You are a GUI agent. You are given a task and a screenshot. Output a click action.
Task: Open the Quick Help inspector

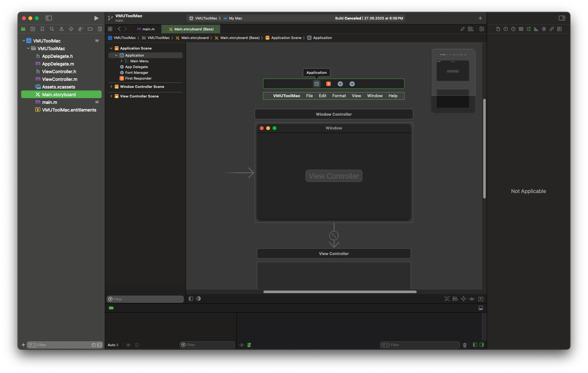point(513,29)
